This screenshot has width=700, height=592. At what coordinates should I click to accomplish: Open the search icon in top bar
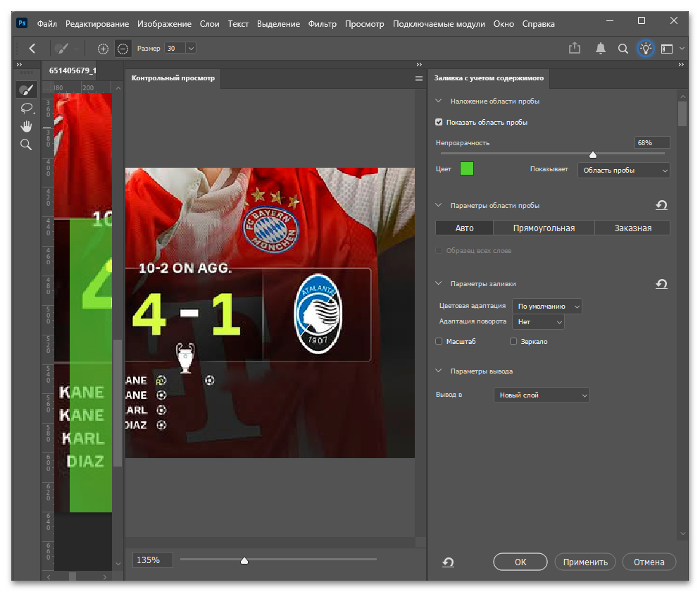[x=623, y=49]
